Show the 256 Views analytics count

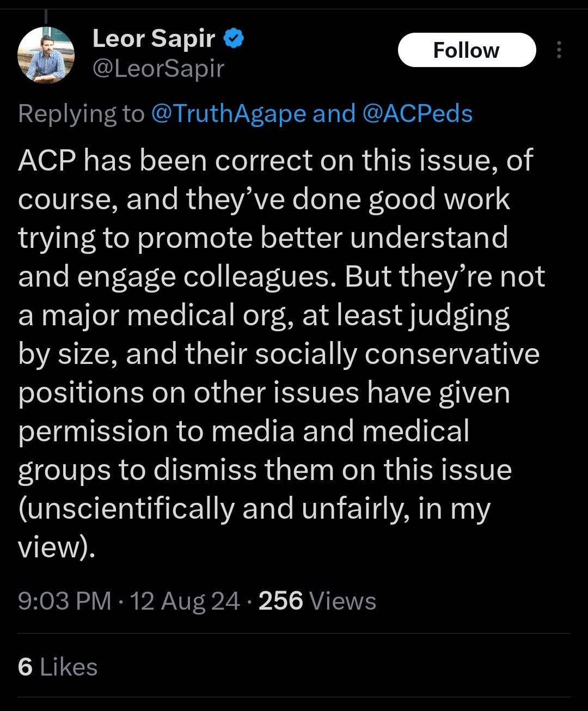(x=317, y=601)
